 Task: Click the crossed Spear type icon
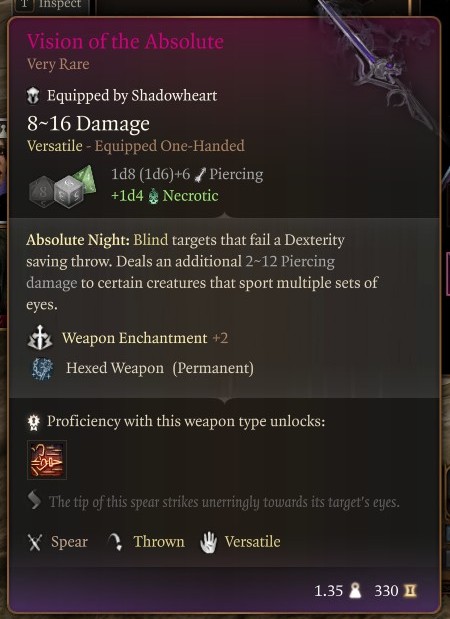click(x=35, y=542)
